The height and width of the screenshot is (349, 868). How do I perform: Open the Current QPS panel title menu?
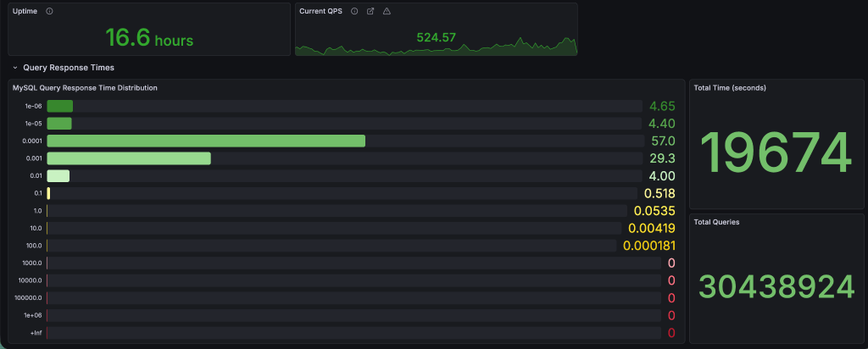click(322, 11)
